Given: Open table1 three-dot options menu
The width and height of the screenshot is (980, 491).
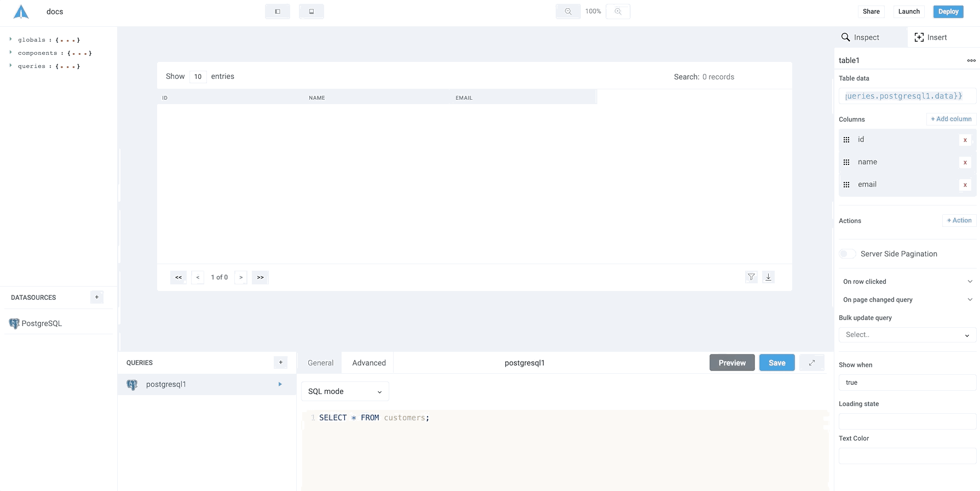Looking at the screenshot, I should click(x=971, y=61).
